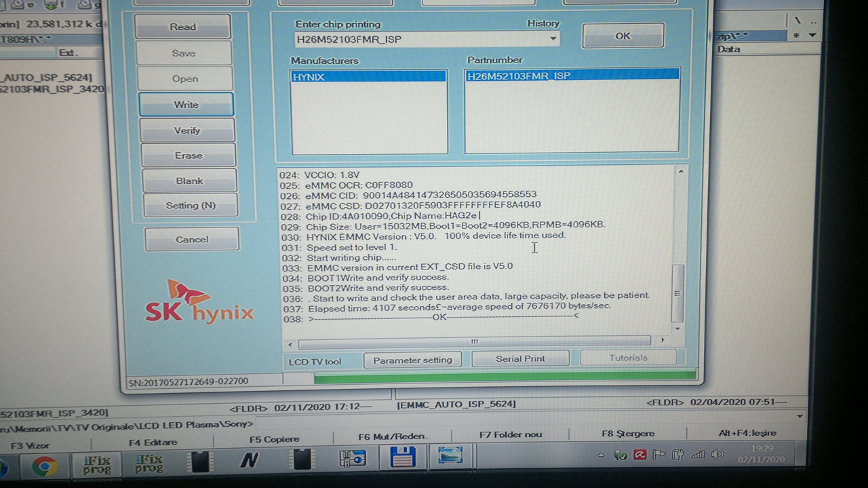Image resolution: width=868 pixels, height=488 pixels.
Task: Open the Action Center flag icon
Action: (660, 454)
